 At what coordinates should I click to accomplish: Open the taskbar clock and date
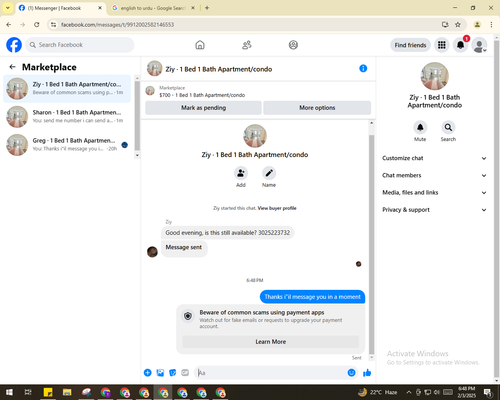tap(467, 392)
